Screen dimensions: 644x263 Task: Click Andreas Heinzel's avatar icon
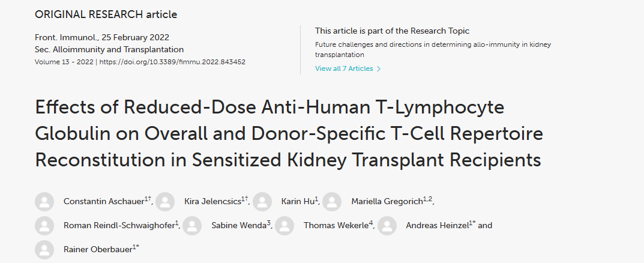click(387, 226)
